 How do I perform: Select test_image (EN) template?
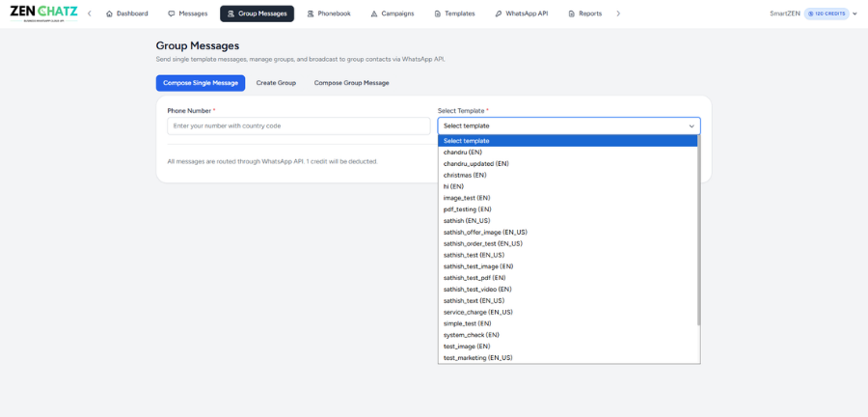click(x=567, y=347)
